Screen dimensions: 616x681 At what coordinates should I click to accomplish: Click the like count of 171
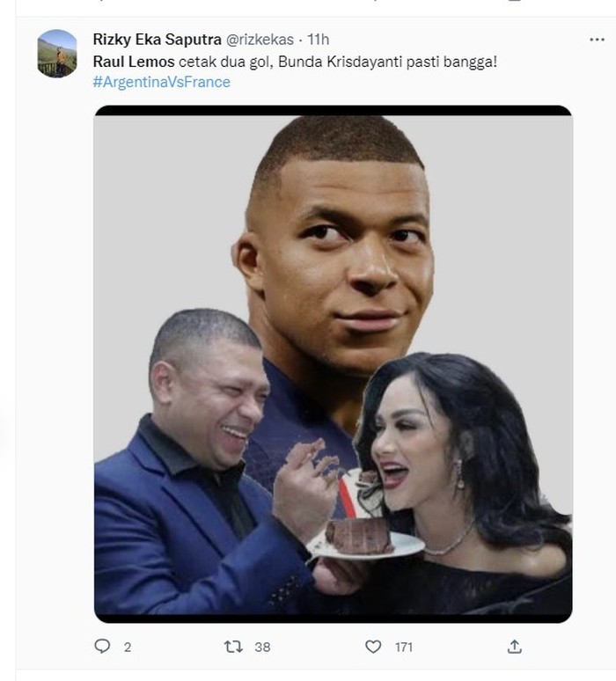point(403,647)
